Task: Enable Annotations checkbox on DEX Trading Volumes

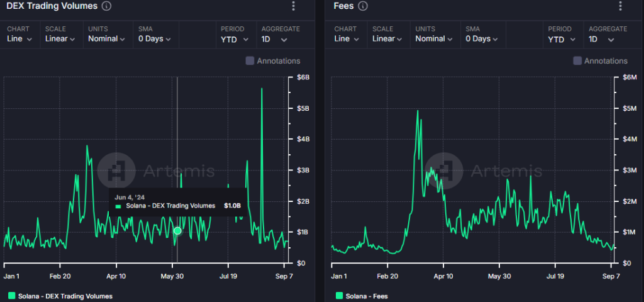Action: [x=250, y=61]
